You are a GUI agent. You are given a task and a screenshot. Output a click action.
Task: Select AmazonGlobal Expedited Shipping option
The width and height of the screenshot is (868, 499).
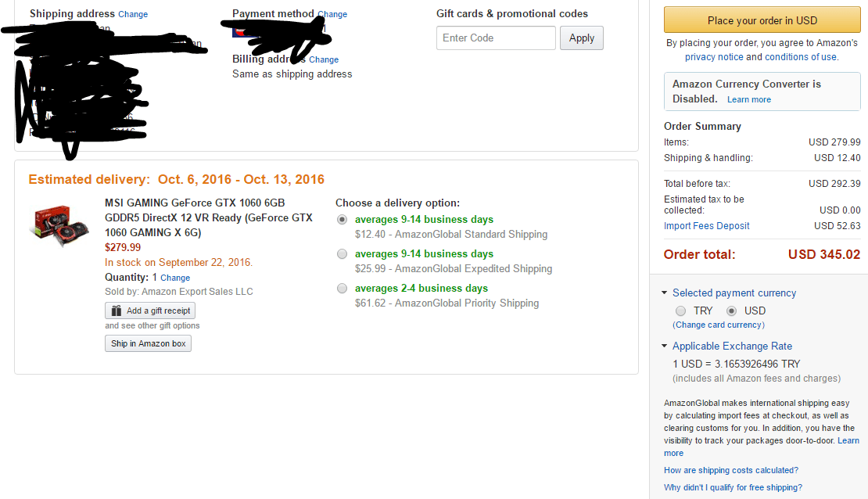pyautogui.click(x=342, y=254)
